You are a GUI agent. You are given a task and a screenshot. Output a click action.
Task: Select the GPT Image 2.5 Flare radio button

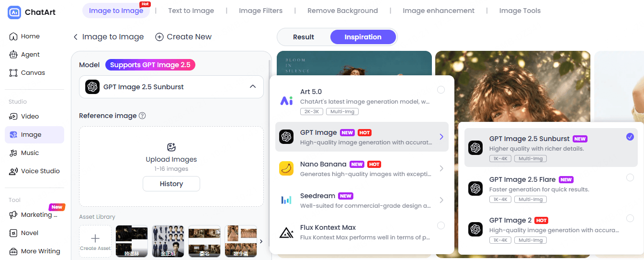coord(630,177)
